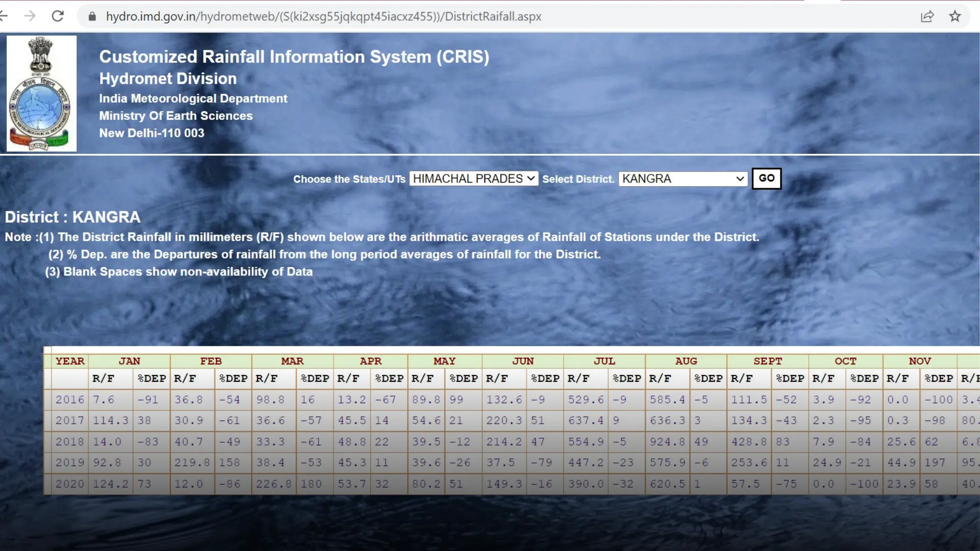This screenshot has height=551, width=980.
Task: Click the JUL month column header
Action: pos(604,361)
